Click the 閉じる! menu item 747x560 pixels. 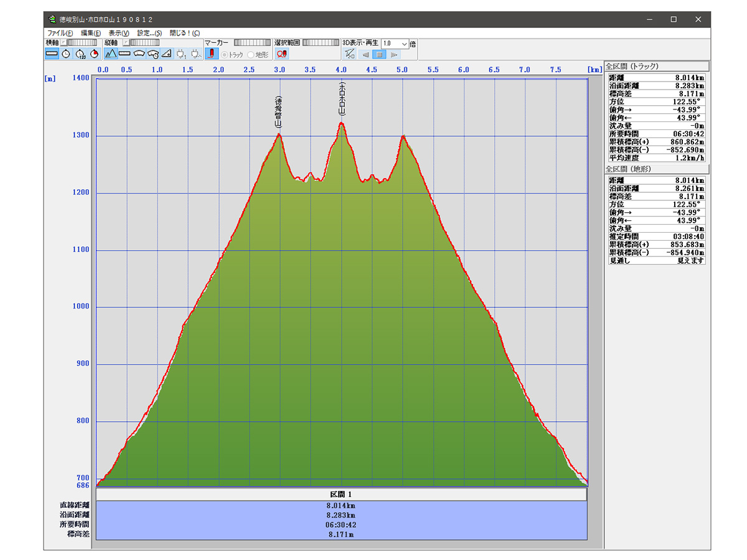184,33
